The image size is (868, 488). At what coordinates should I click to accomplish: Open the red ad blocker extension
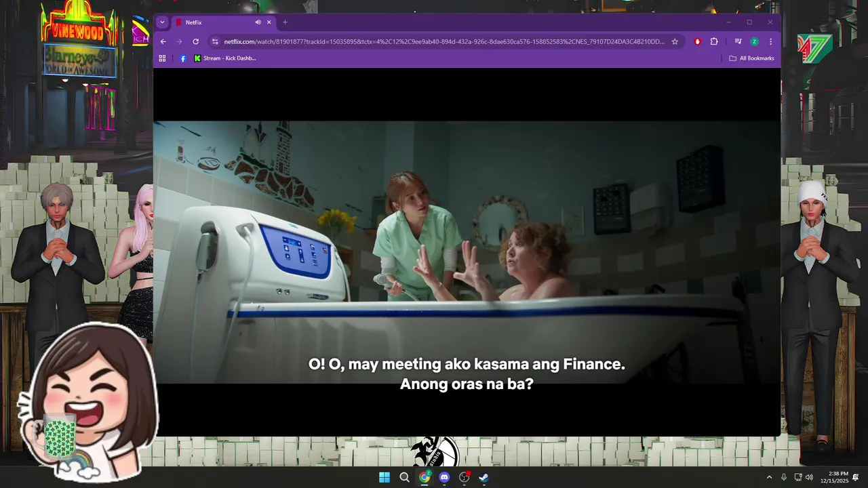click(x=697, y=41)
